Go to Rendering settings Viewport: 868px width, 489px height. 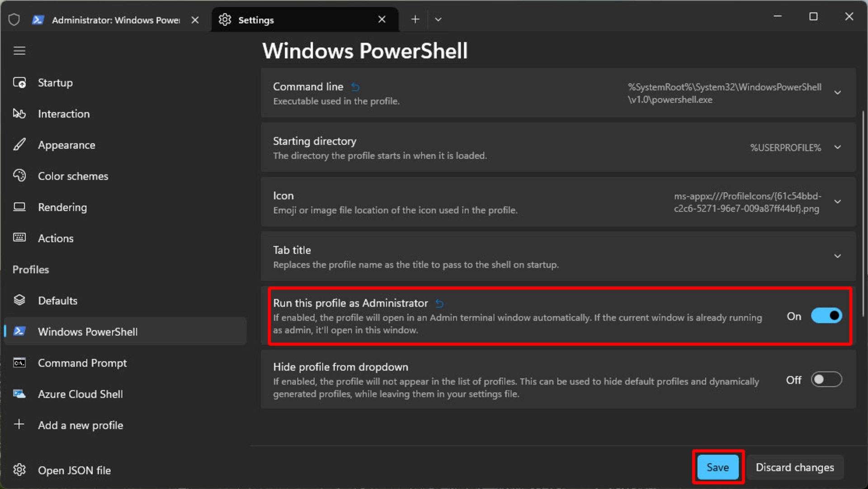click(x=125, y=207)
